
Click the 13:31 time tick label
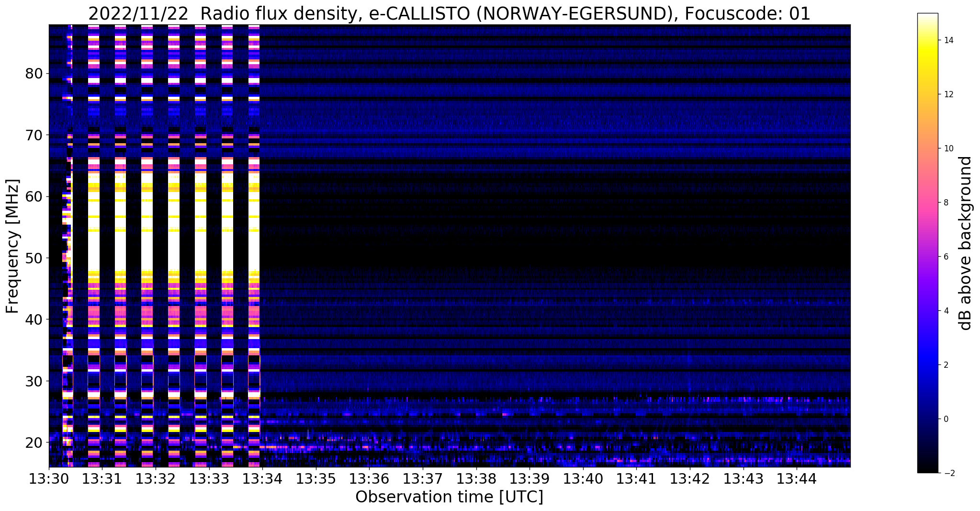pyautogui.click(x=102, y=478)
